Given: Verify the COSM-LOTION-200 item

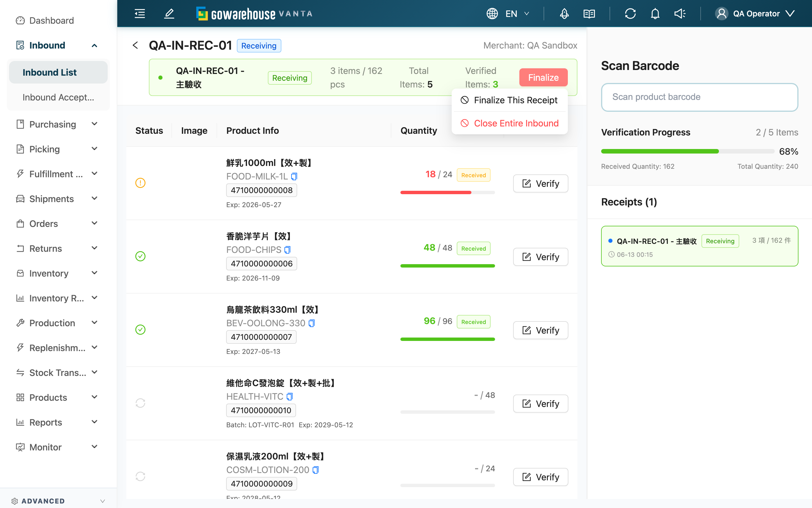Looking at the screenshot, I should [x=540, y=477].
